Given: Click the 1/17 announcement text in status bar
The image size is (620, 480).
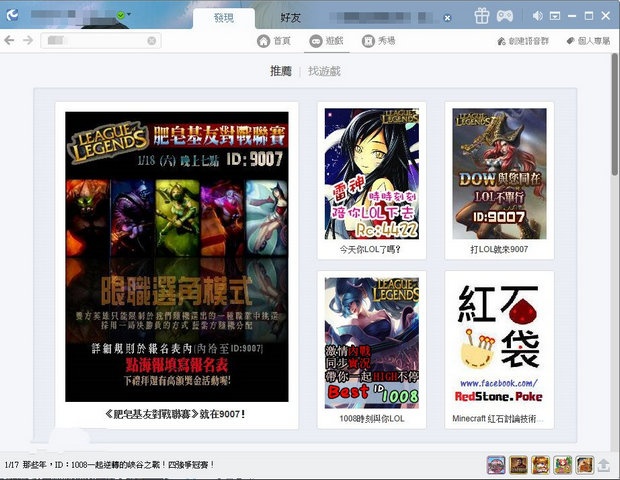Looking at the screenshot, I should (110, 465).
